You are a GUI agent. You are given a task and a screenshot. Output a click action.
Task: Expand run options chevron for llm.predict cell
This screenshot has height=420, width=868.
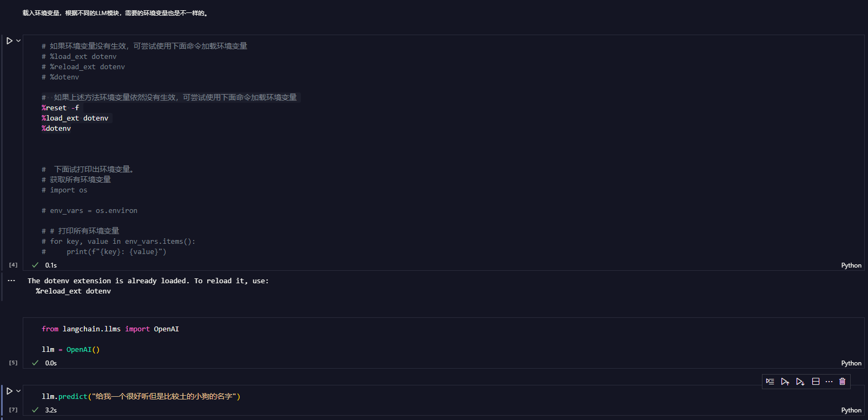[18, 391]
